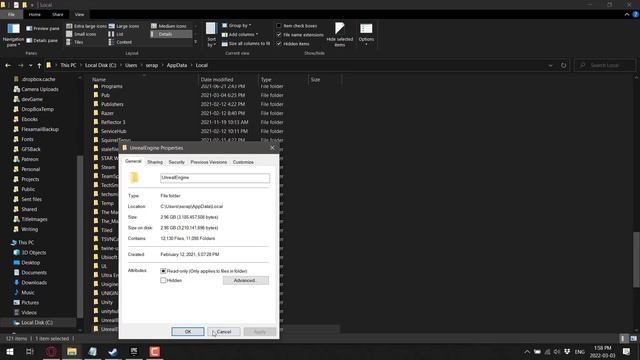Click the Search Local box
Screen dimensions: 640x360
pyautogui.click(x=605, y=65)
